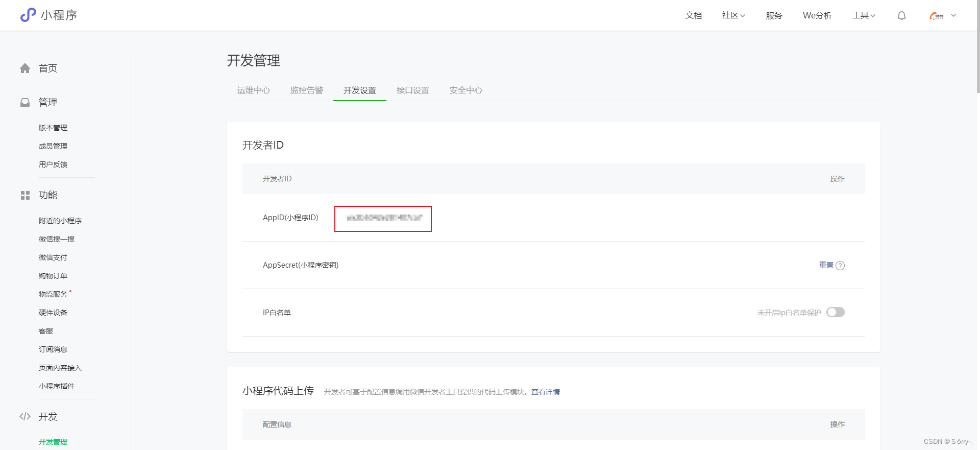Toggle the IP白名单 protection switch
This screenshot has height=450, width=980.
click(x=836, y=312)
